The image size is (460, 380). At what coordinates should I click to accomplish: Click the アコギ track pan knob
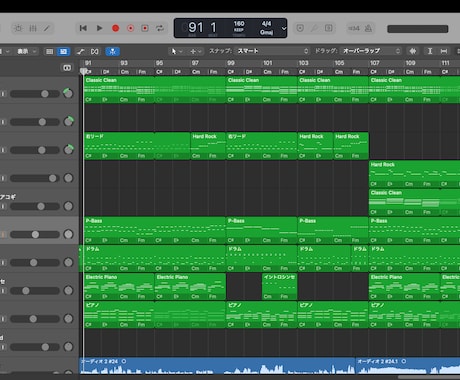68,206
